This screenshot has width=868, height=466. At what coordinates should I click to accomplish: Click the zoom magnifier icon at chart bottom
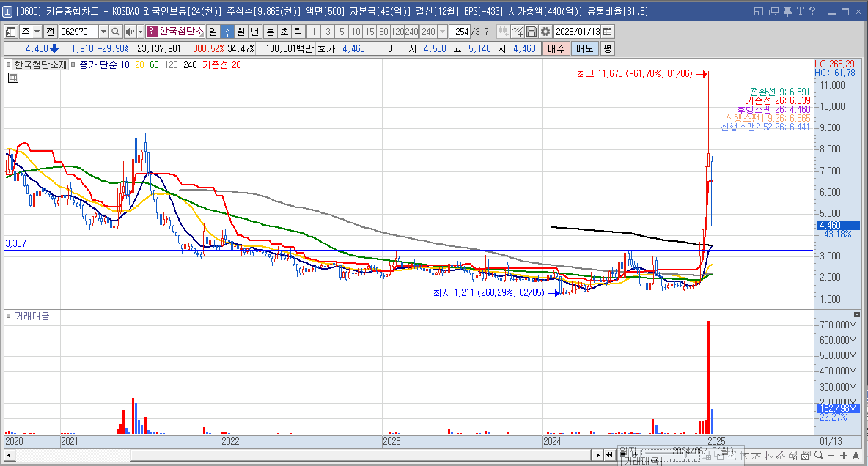(819, 456)
